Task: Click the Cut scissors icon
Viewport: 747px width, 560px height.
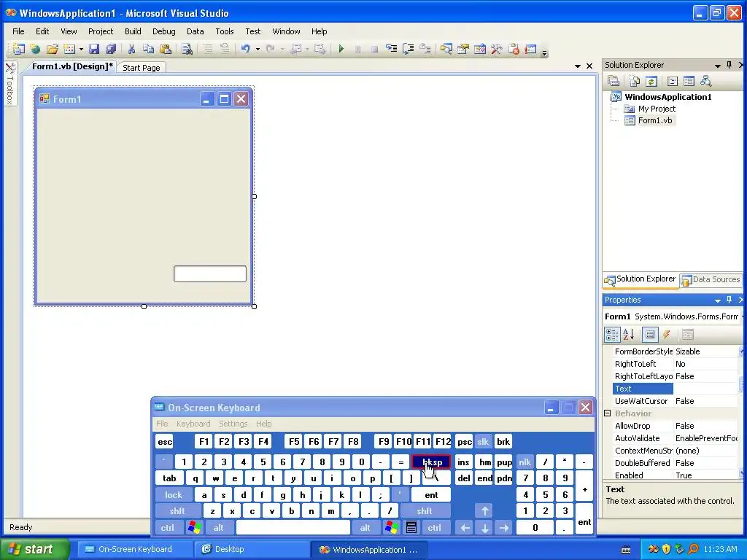Action: tap(131, 49)
